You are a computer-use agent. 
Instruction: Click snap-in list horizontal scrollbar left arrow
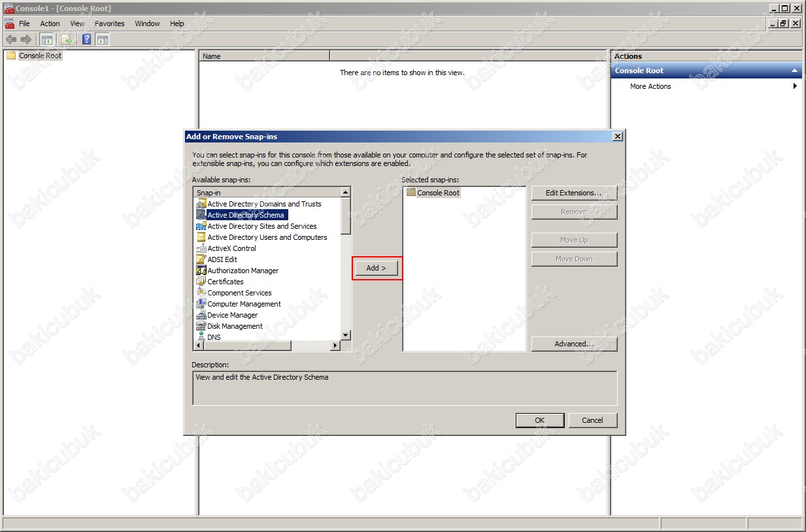pyautogui.click(x=199, y=345)
